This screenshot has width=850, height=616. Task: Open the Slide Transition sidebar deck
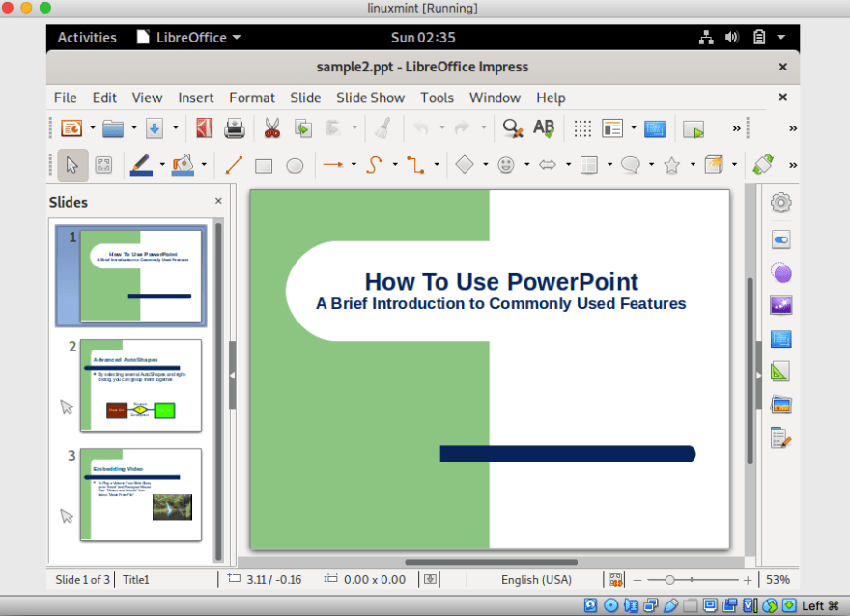coord(781,273)
